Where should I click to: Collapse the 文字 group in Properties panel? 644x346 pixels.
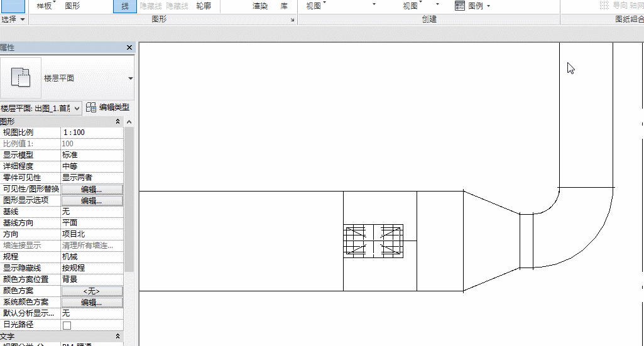[117, 336]
